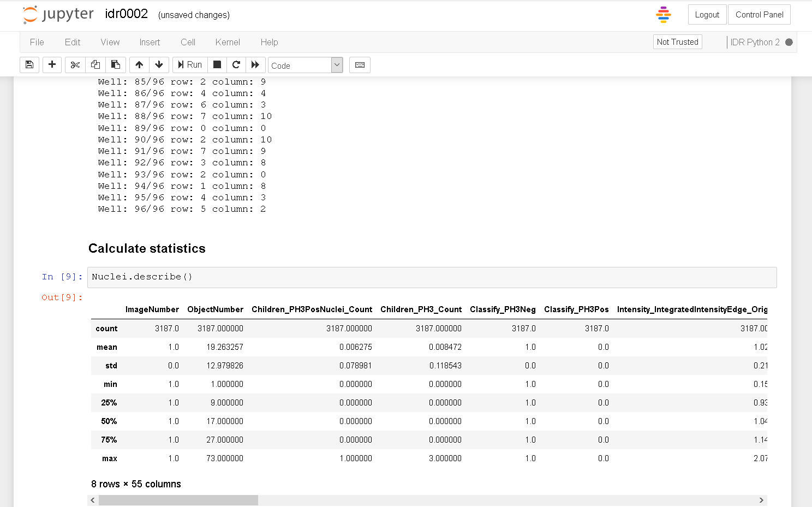Click the horizontal scrollbar right arrow

(x=761, y=500)
